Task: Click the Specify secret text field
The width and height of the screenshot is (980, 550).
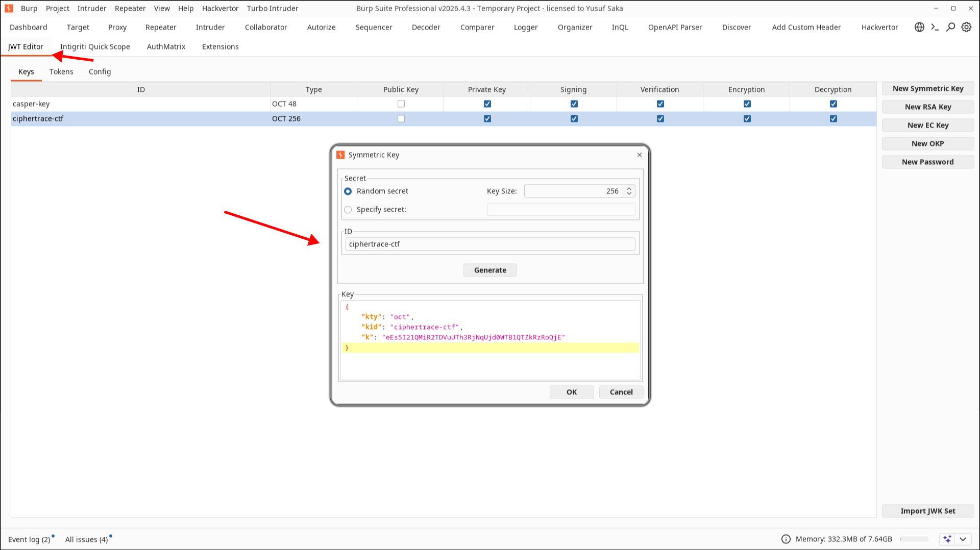Action: (561, 210)
